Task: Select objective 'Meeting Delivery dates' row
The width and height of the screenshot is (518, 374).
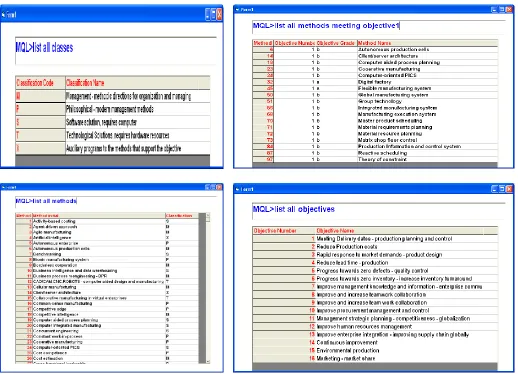Action: 375,239
